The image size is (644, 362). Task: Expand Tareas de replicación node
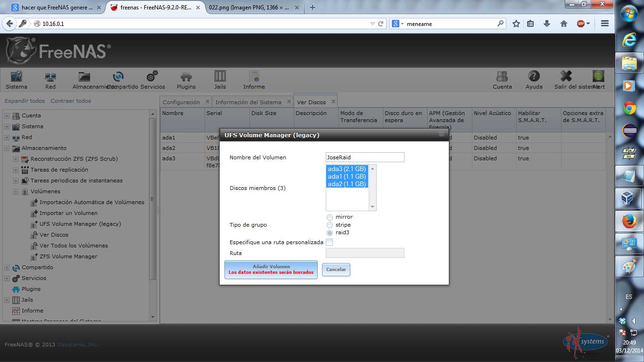click(x=16, y=170)
